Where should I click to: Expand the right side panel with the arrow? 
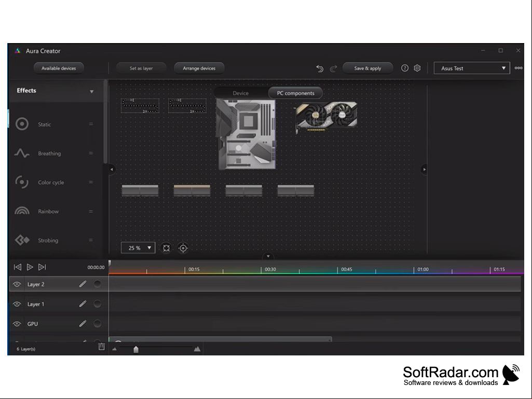click(x=424, y=169)
